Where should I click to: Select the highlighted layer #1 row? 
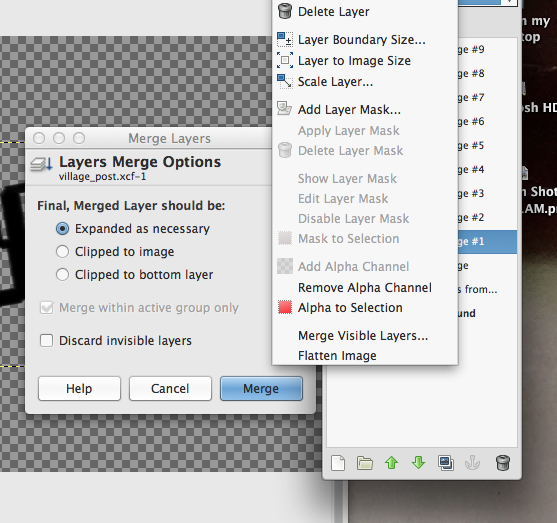(487, 242)
